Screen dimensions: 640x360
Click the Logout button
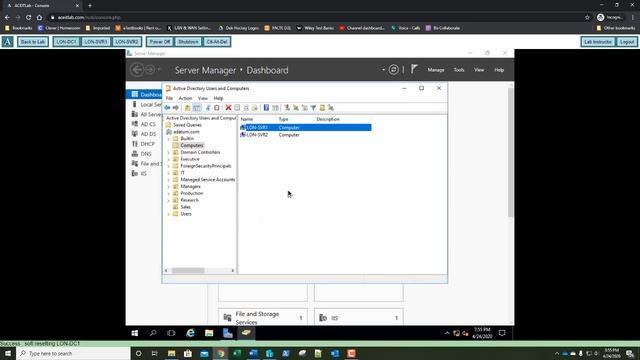click(x=627, y=42)
